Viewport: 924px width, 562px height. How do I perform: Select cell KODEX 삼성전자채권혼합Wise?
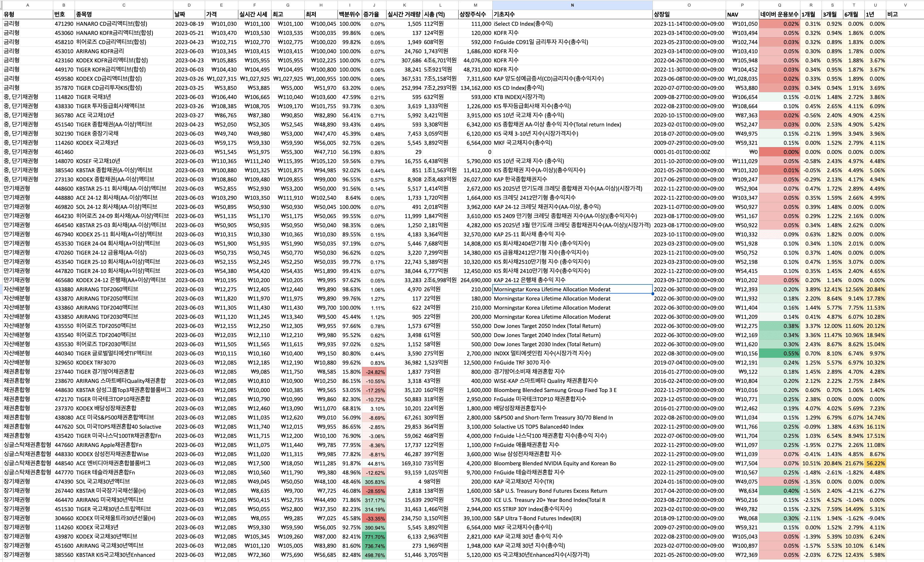click(124, 454)
